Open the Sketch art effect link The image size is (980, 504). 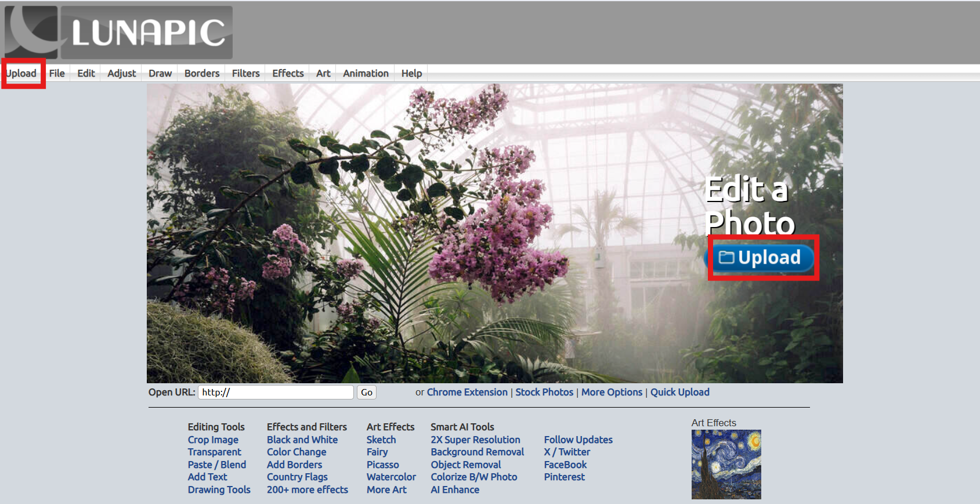tap(381, 440)
